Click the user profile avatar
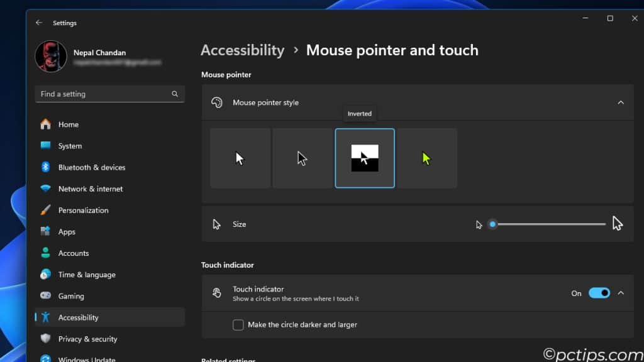 [51, 57]
